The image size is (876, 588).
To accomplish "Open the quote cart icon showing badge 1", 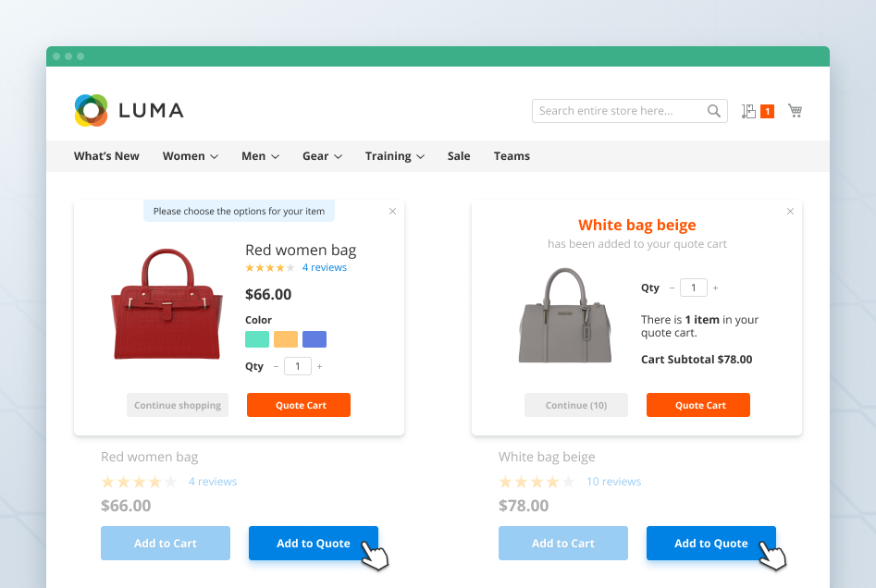I will pyautogui.click(x=750, y=110).
